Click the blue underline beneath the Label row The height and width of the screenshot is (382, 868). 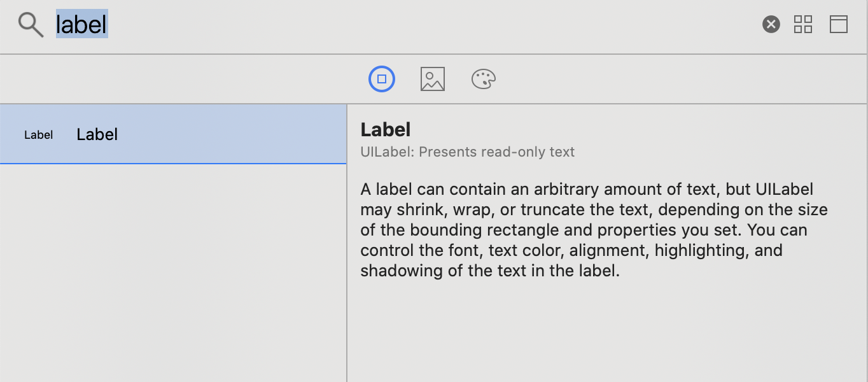coord(172,164)
